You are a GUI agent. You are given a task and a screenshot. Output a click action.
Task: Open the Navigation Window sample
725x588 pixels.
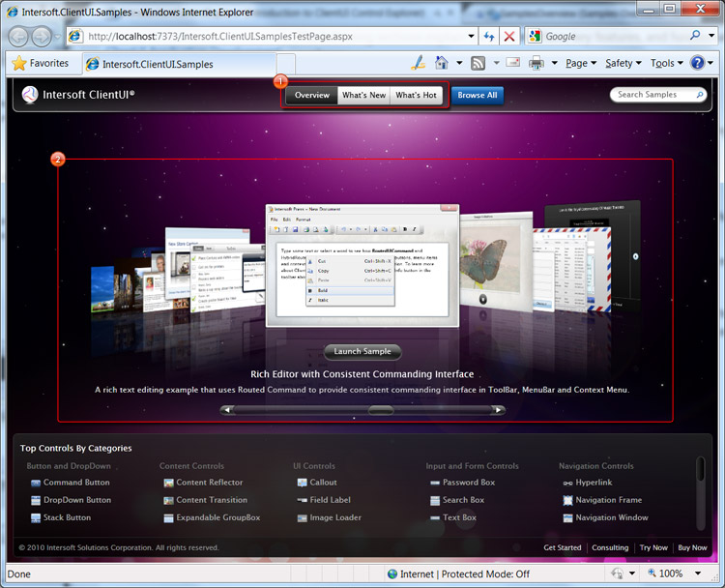606,517
